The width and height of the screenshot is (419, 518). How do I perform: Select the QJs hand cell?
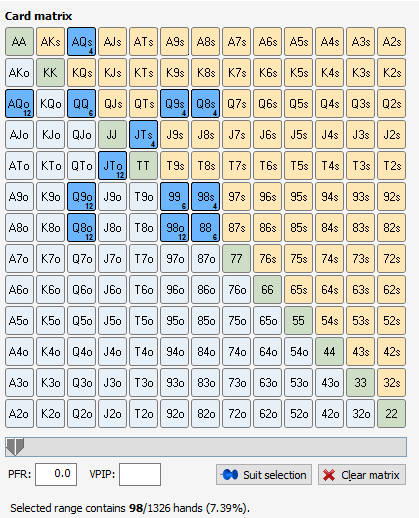[112, 104]
